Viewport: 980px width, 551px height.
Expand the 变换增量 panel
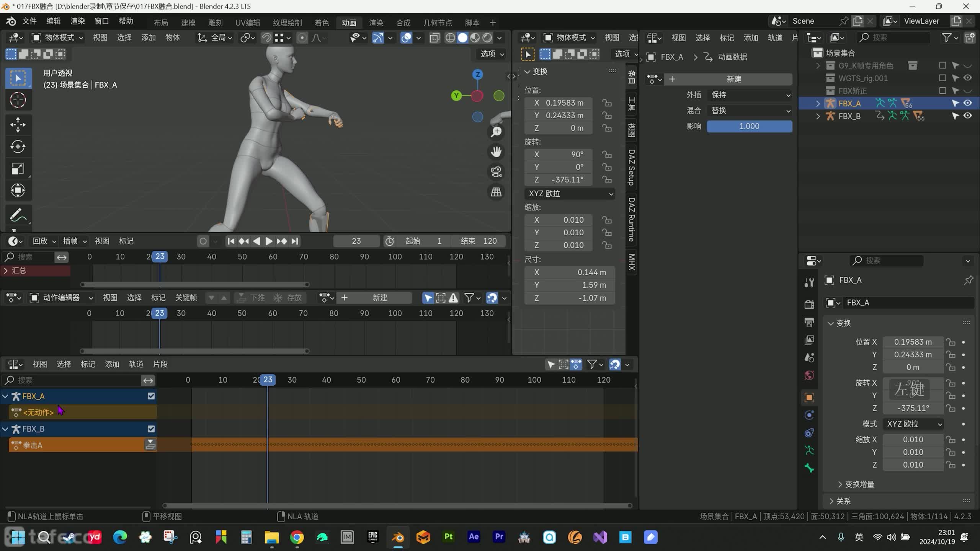coord(856,484)
